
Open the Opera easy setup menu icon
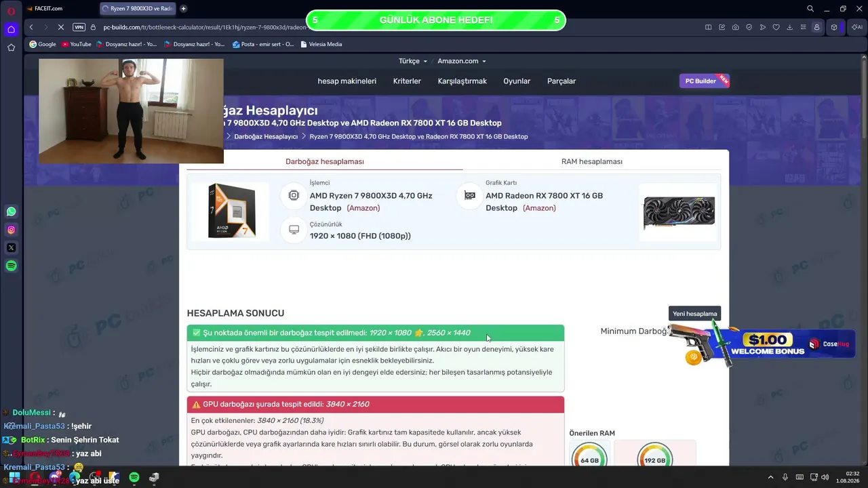tap(803, 27)
